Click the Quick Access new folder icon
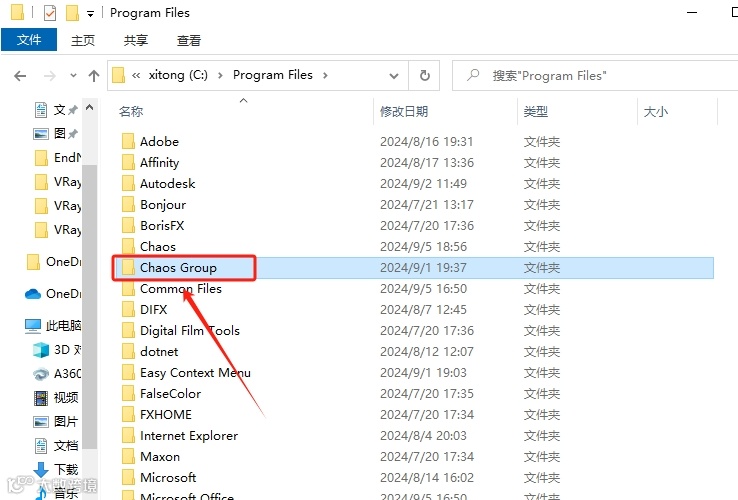Image resolution: width=738 pixels, height=500 pixels. point(72,13)
